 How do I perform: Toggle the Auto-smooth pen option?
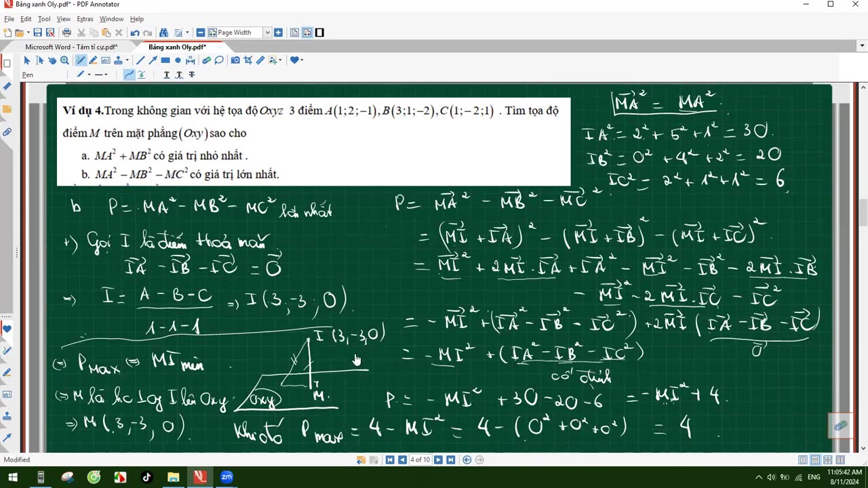pos(141,75)
